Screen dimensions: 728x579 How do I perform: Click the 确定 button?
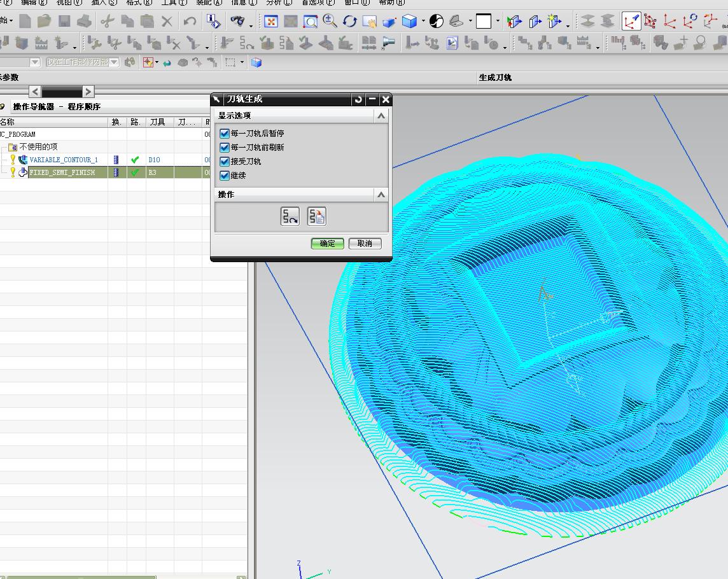click(327, 243)
